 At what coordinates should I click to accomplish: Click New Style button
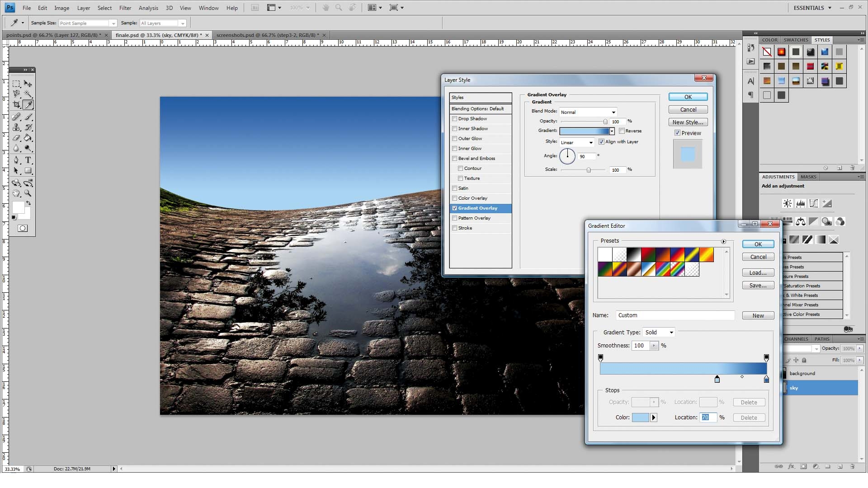[688, 122]
